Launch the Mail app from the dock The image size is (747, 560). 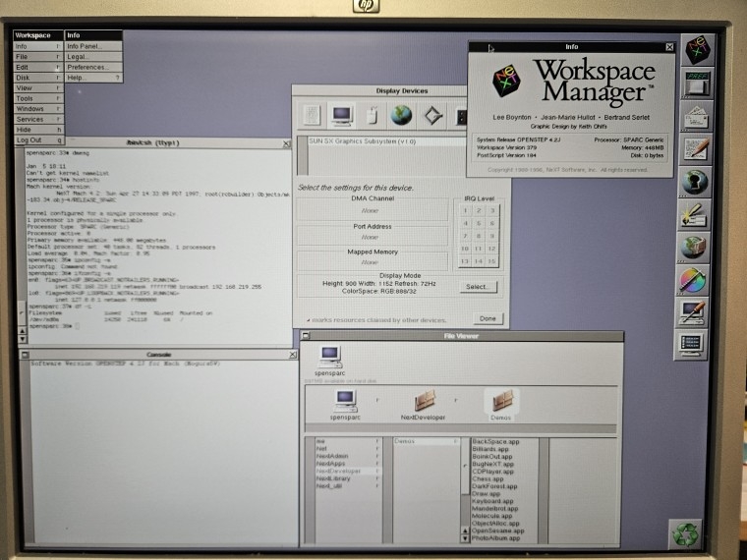(x=696, y=116)
